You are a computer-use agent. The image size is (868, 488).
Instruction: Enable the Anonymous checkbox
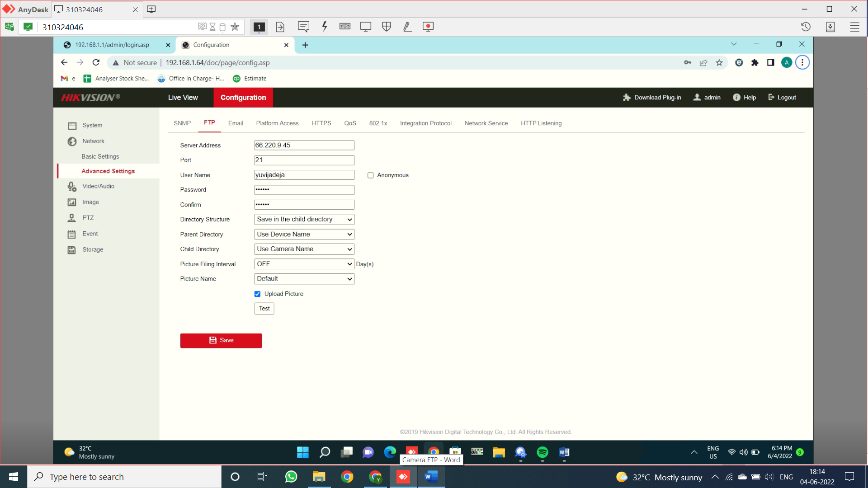[x=370, y=175]
